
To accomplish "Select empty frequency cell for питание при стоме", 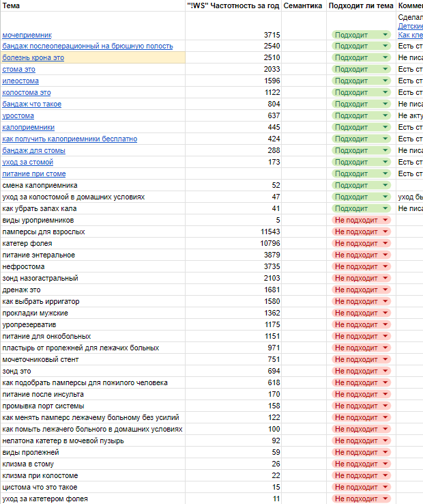I will (233, 173).
